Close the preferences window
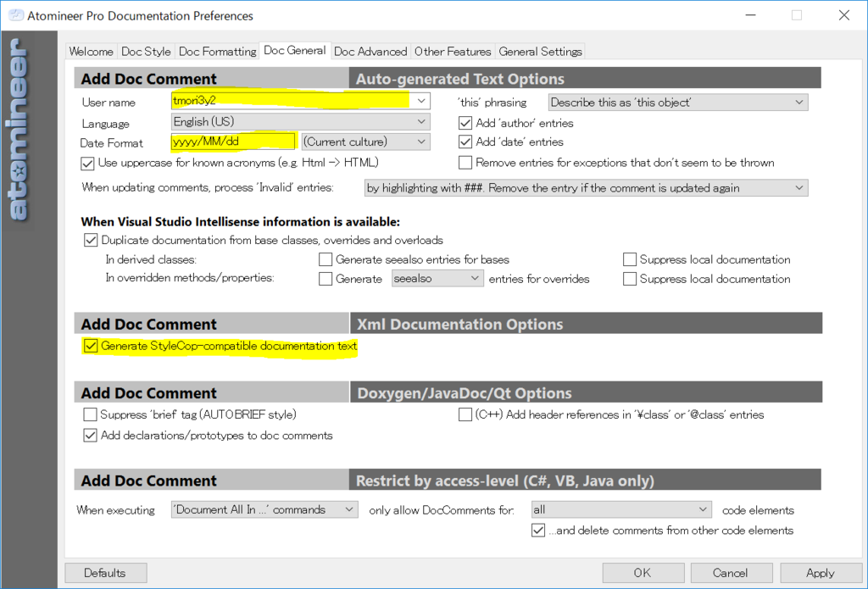The width and height of the screenshot is (868, 589). (x=843, y=15)
